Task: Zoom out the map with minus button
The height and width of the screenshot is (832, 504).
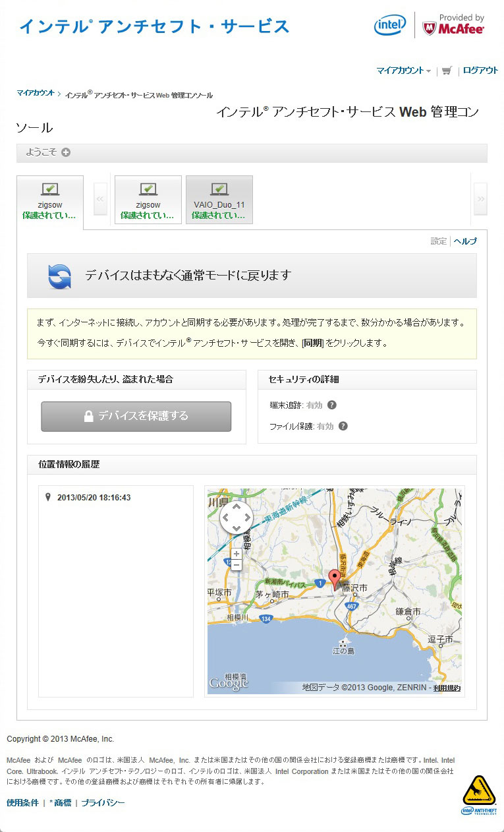Action: pos(237,565)
